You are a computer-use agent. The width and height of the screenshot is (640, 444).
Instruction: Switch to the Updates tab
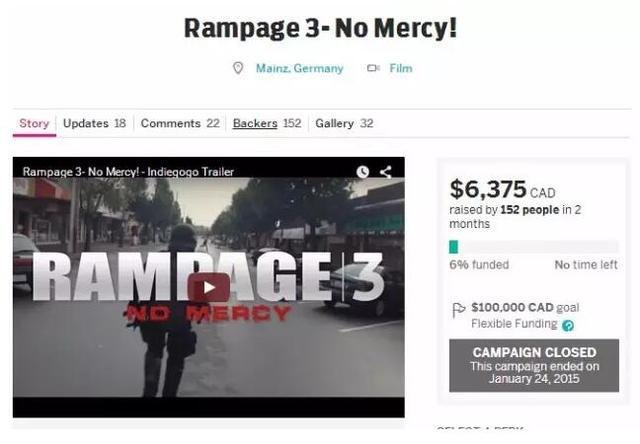point(94,123)
